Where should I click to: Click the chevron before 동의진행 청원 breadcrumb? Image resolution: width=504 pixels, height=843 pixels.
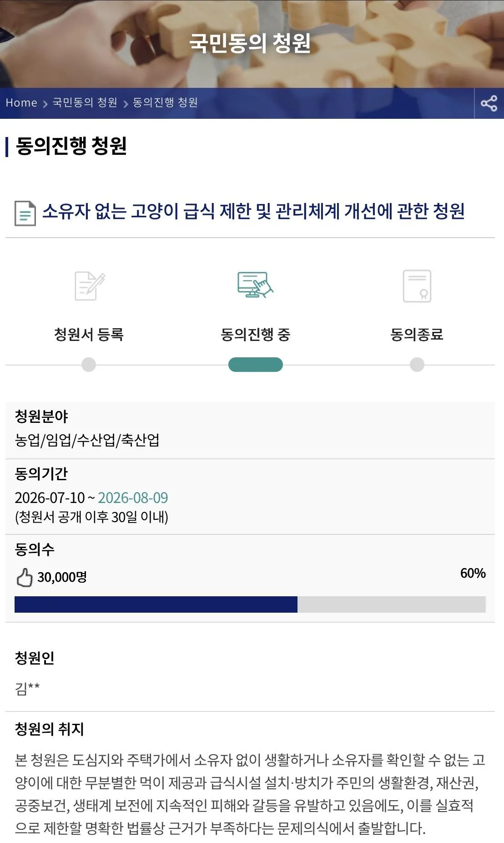pyautogui.click(x=126, y=104)
